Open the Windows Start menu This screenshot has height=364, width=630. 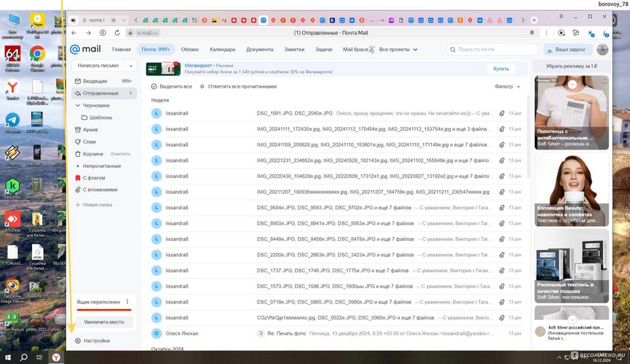coord(8,357)
